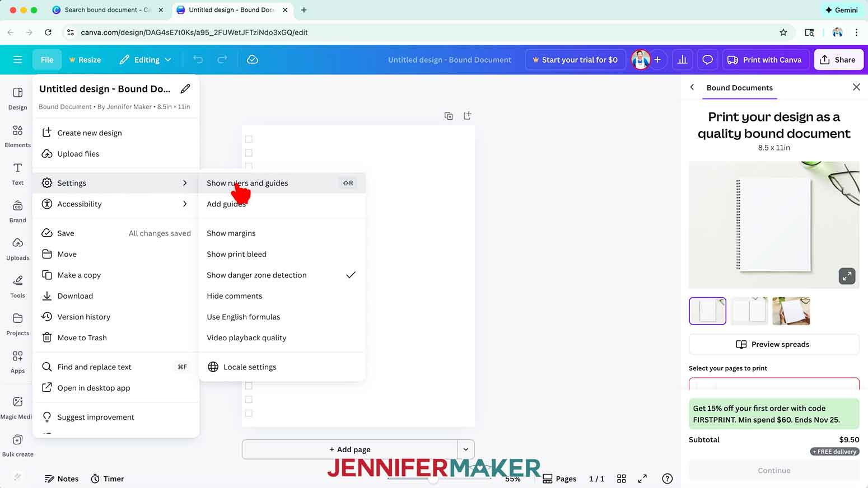Screen dimensions: 868x488
Task: Click pencil icon to rename design
Action: coord(185,88)
